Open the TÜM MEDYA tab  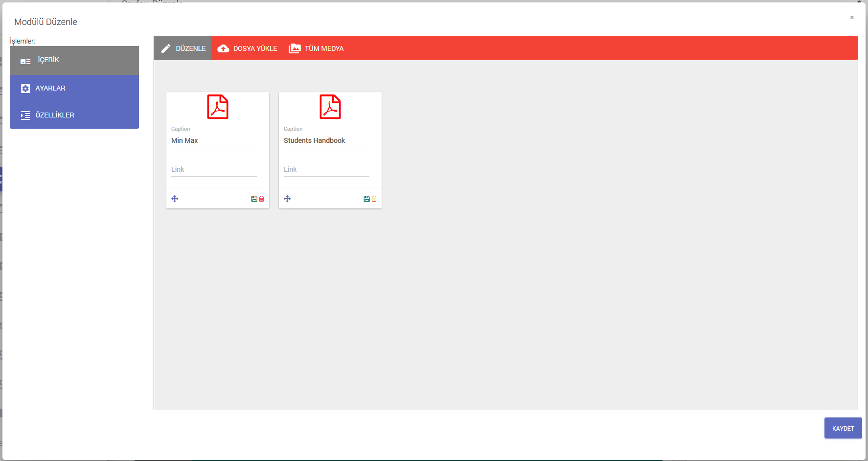[x=316, y=48]
